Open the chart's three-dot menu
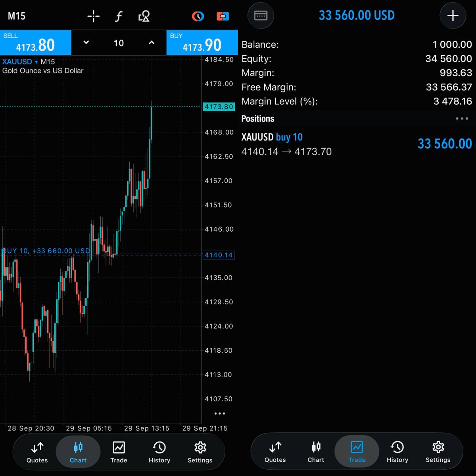Image resolution: width=476 pixels, height=476 pixels. coord(219,413)
